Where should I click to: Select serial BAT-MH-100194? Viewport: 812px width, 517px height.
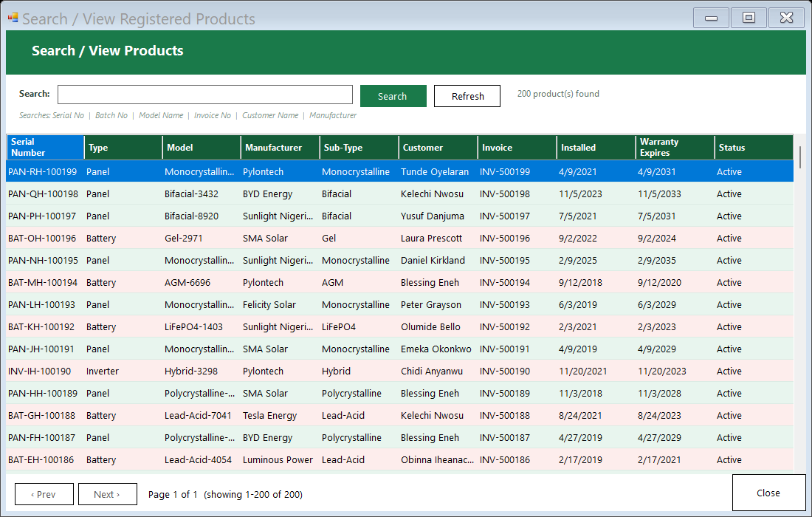(43, 282)
